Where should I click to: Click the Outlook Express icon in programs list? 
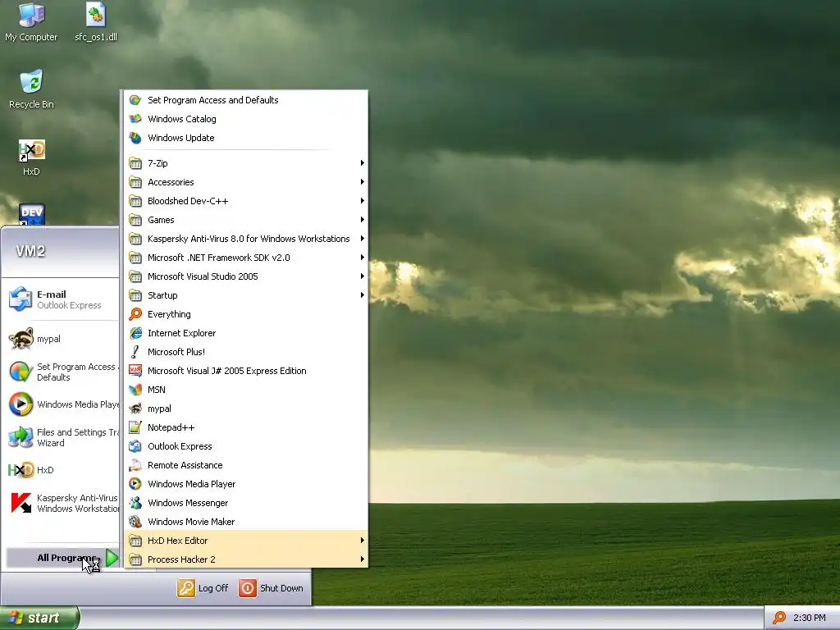[x=135, y=446]
